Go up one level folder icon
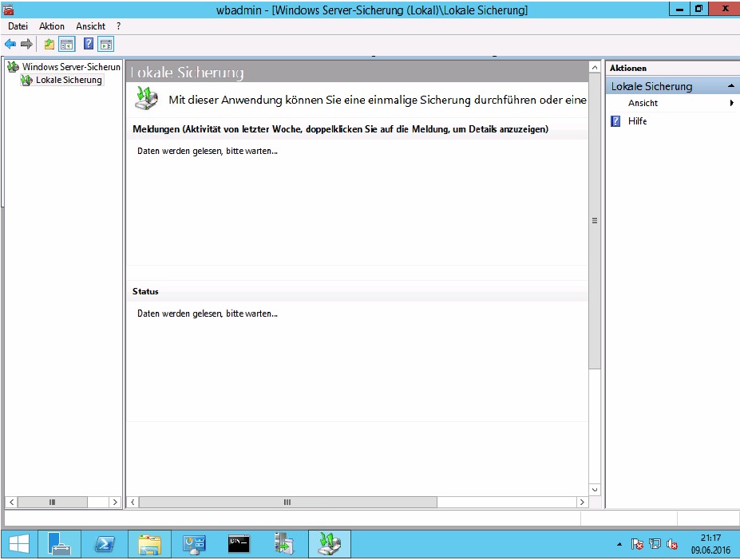 pos(49,45)
